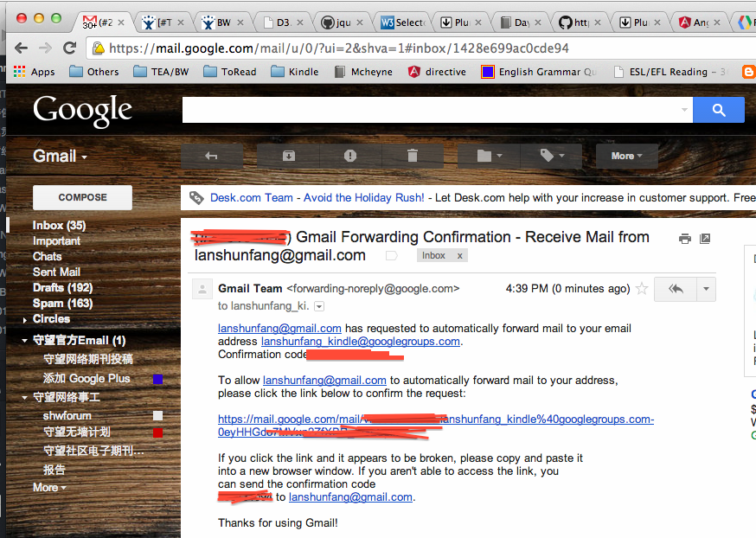Click the COMPOSE button
Image resolution: width=756 pixels, height=538 pixels.
tap(82, 197)
